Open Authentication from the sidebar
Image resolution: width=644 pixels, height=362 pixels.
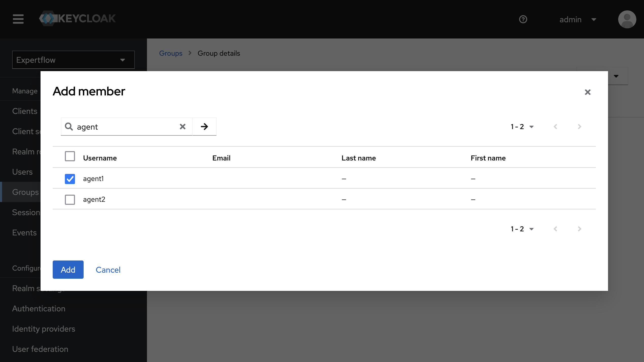pyautogui.click(x=39, y=308)
